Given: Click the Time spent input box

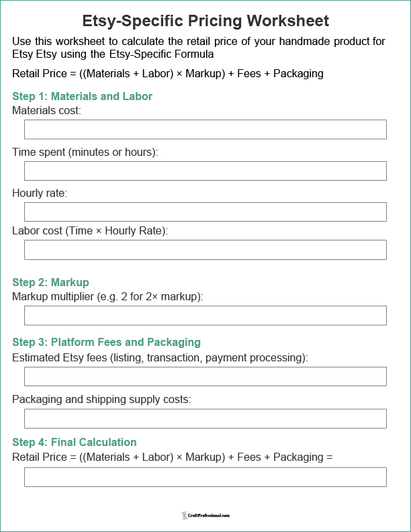Looking at the screenshot, I should (x=205, y=171).
